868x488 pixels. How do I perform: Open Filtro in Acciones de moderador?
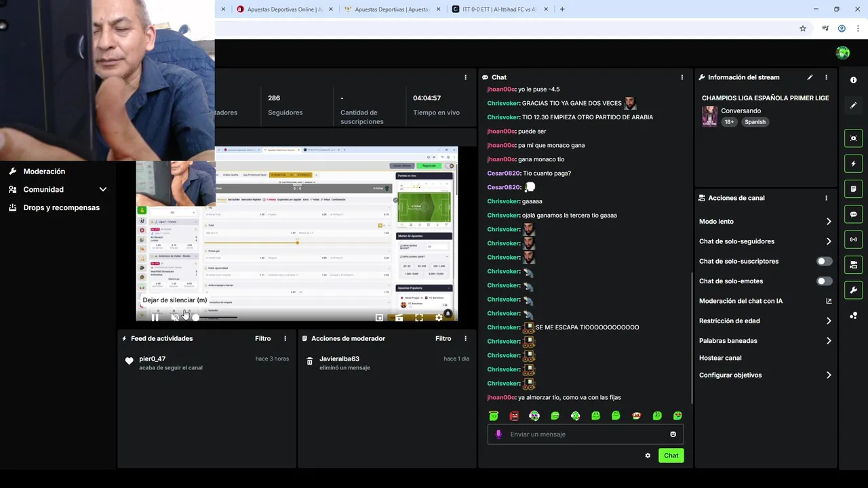[x=443, y=338]
